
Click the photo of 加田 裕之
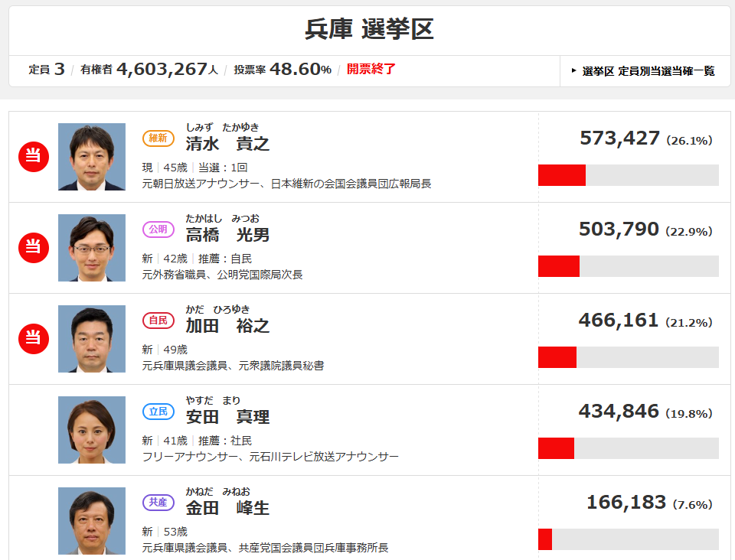click(x=92, y=339)
